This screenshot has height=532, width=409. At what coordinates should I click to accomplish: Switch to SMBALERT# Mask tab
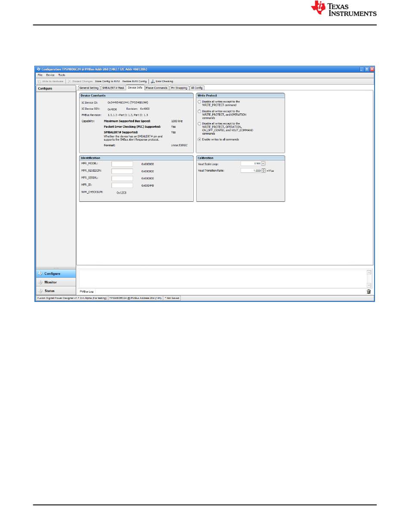pyautogui.click(x=113, y=88)
